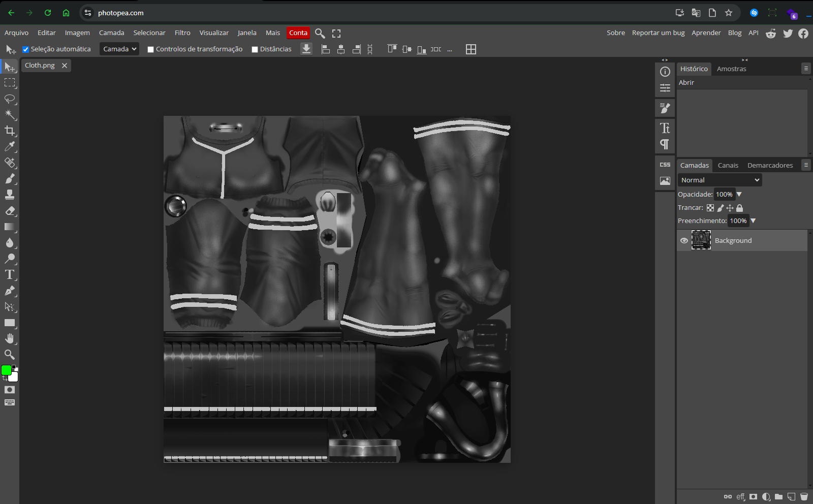Enable Controlos de transformação checkbox
The height and width of the screenshot is (504, 813).
tap(150, 50)
